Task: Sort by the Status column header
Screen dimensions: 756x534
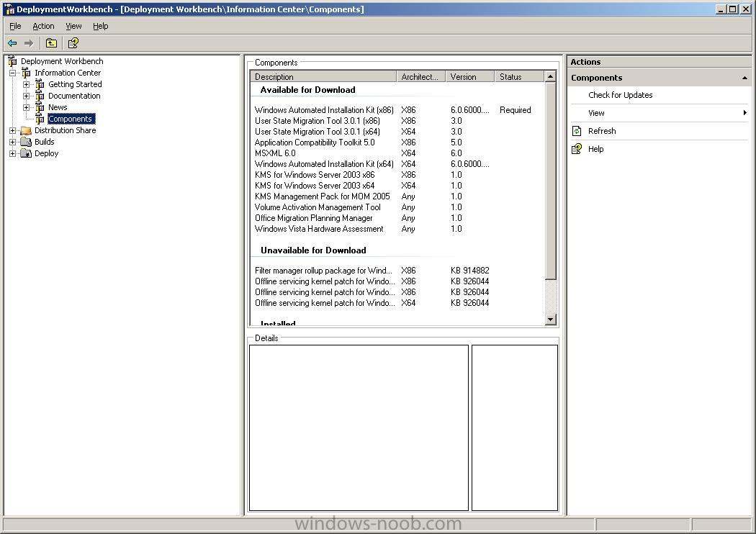Action: point(520,76)
